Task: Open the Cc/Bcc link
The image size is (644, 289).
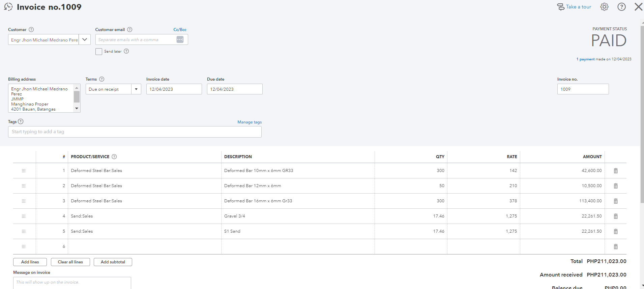Action: click(x=180, y=30)
